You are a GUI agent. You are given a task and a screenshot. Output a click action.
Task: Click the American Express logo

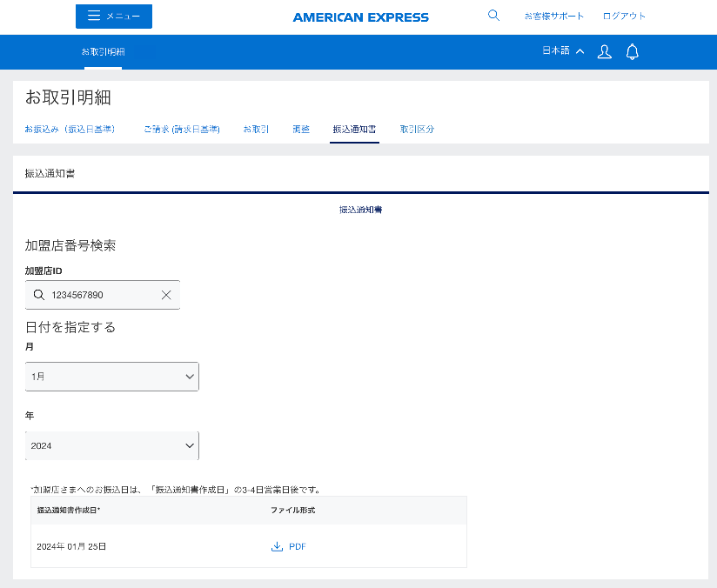click(360, 17)
